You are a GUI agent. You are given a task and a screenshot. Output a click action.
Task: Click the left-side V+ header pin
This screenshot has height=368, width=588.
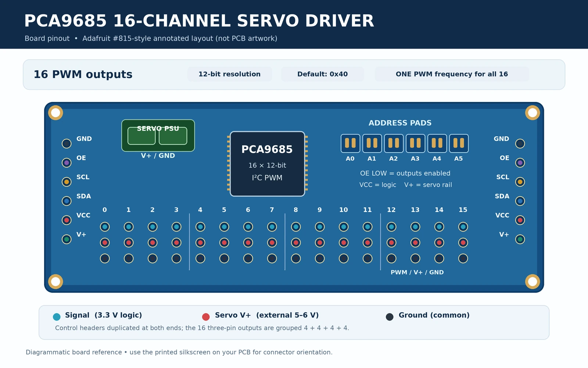(x=67, y=239)
